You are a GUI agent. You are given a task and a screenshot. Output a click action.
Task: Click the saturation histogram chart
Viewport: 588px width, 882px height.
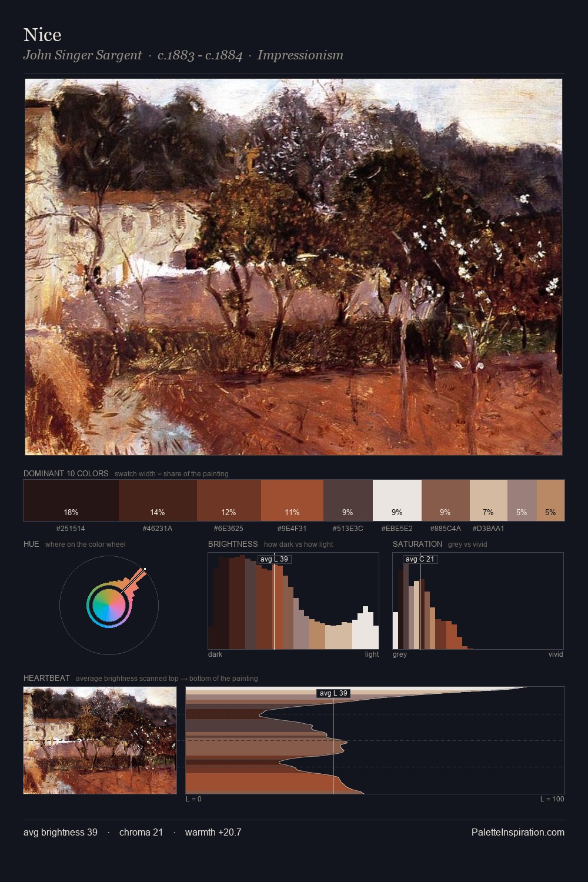[x=478, y=601]
